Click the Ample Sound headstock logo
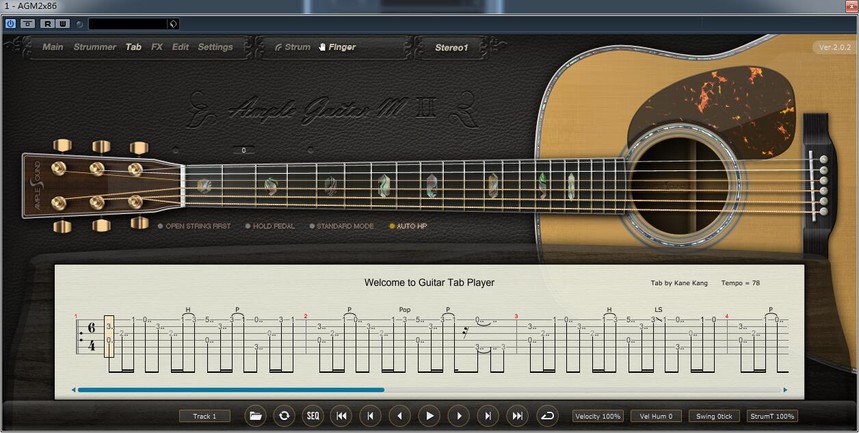The width and height of the screenshot is (859, 433). coord(37,185)
